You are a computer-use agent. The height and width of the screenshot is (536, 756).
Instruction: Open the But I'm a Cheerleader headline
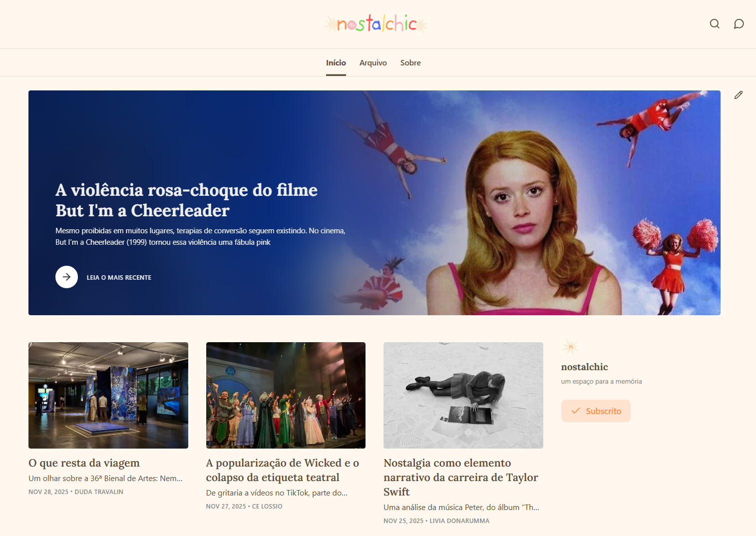186,200
